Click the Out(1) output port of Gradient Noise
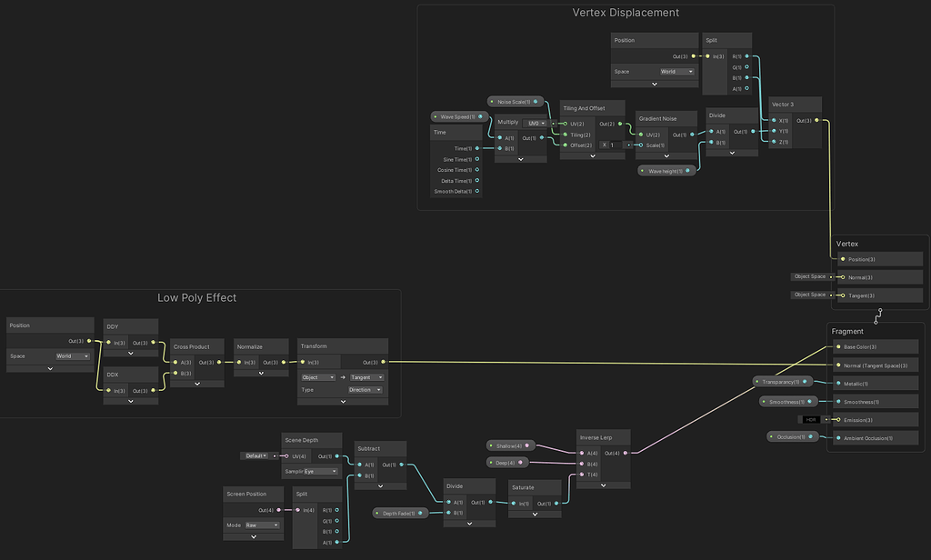The height and width of the screenshot is (560, 931). [691, 133]
